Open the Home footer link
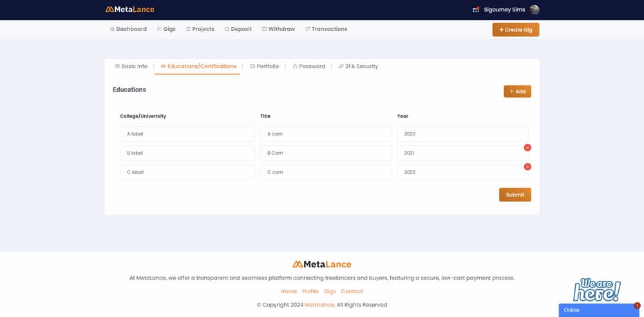Image resolution: width=644 pixels, height=317 pixels. pyautogui.click(x=289, y=291)
